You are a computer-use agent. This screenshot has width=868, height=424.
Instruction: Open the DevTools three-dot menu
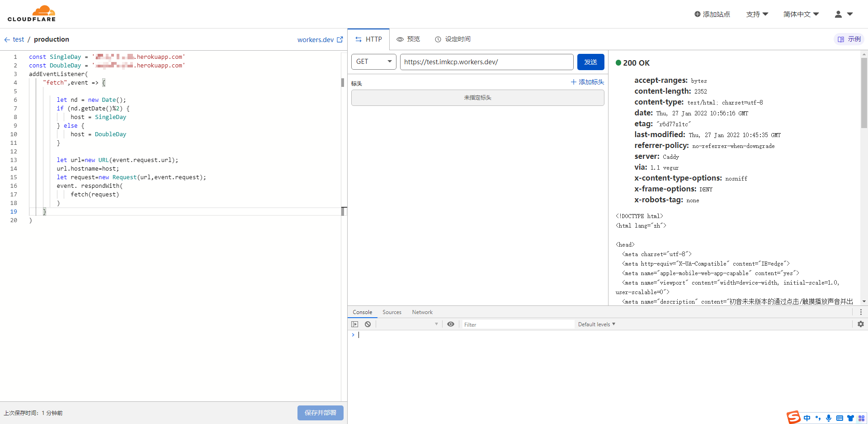click(861, 312)
